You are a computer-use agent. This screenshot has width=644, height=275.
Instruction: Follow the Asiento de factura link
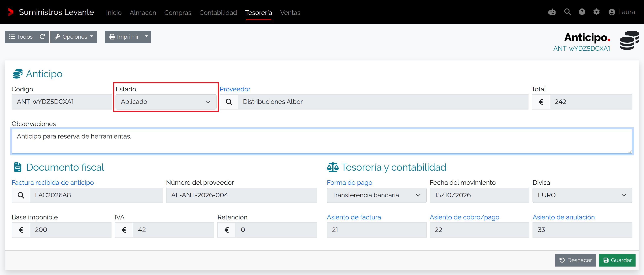click(x=354, y=217)
